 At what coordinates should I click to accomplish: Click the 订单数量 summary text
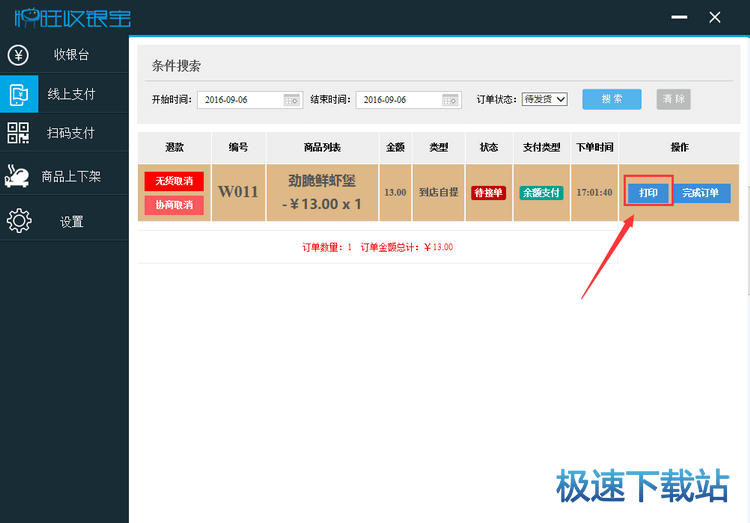327,247
